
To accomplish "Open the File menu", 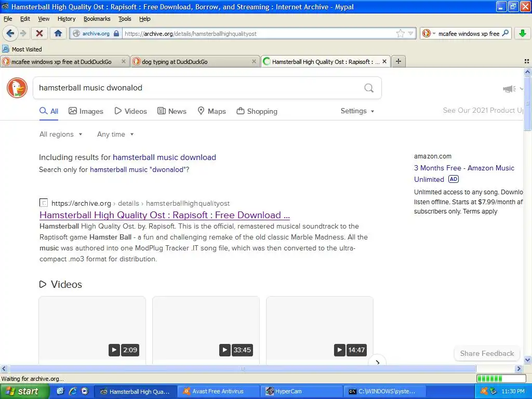I will click(7, 19).
